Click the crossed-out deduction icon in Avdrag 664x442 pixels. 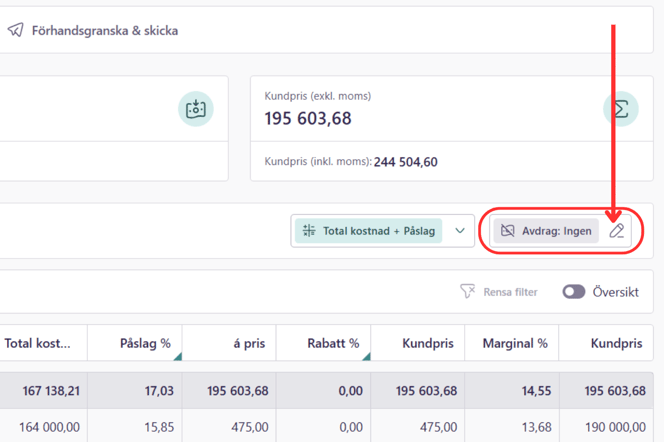point(507,231)
